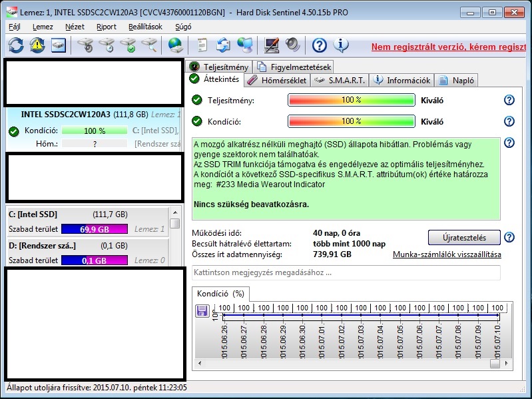Open the Lemez menu
The width and height of the screenshot is (532, 399).
click(x=43, y=27)
